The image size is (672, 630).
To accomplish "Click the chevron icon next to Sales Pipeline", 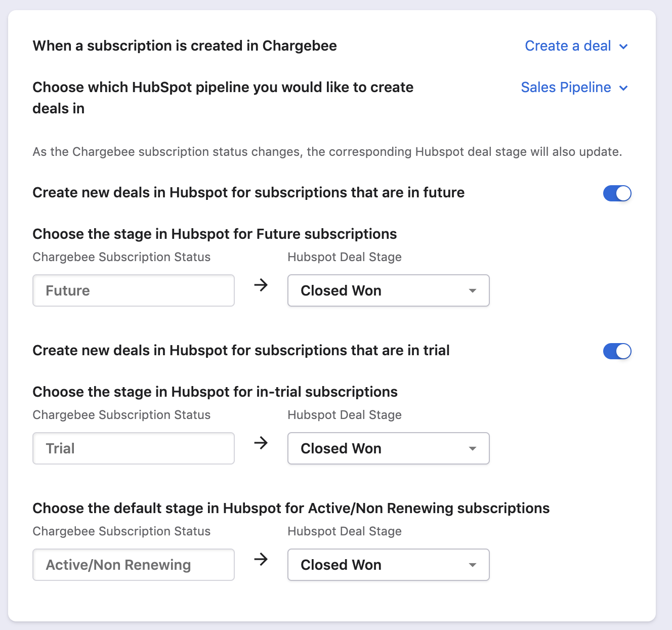I will pyautogui.click(x=623, y=88).
